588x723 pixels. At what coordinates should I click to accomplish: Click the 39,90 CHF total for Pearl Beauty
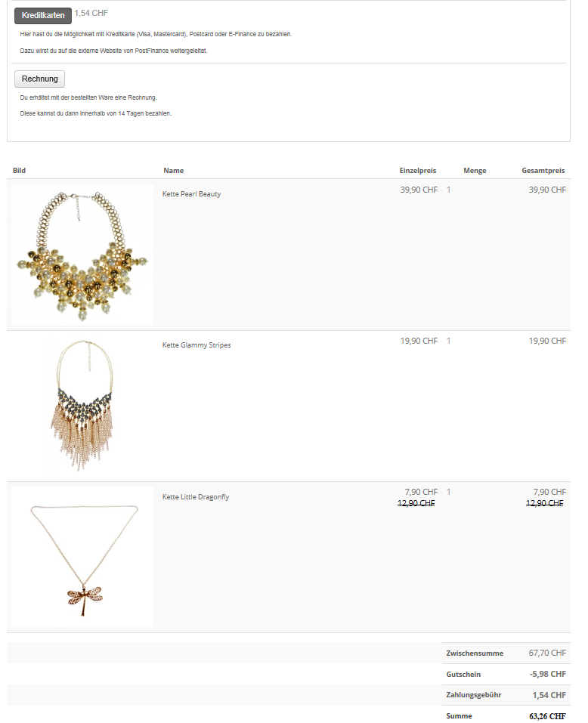(547, 190)
